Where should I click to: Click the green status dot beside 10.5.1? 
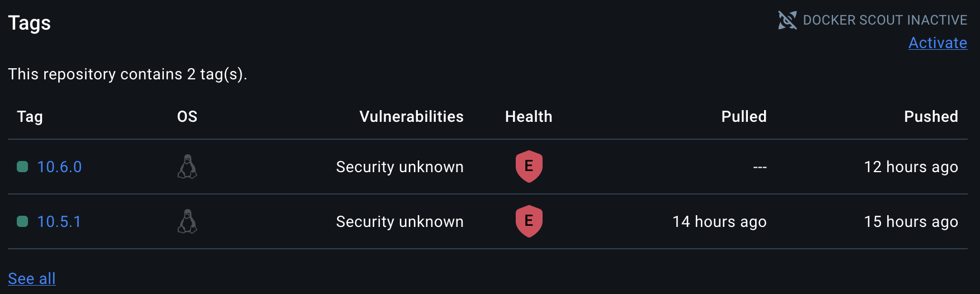(x=22, y=221)
